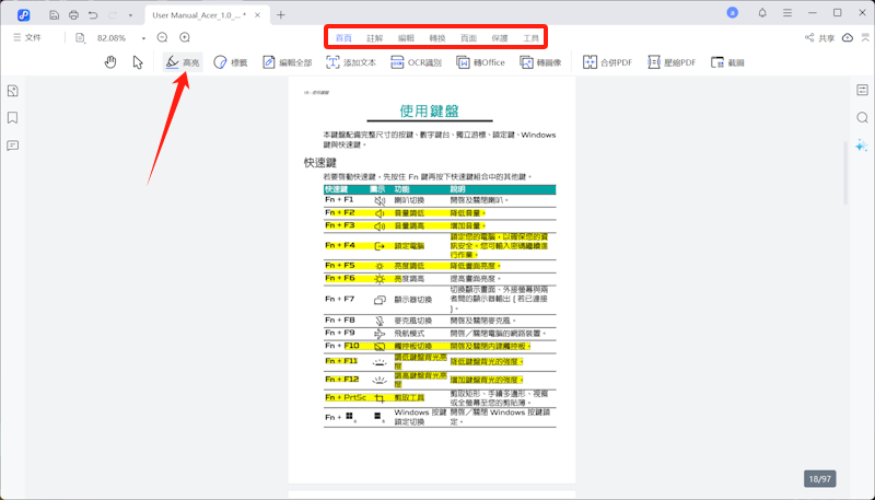Click the PDFelement app logo
This screenshot has width=875, height=500.
coord(23,15)
